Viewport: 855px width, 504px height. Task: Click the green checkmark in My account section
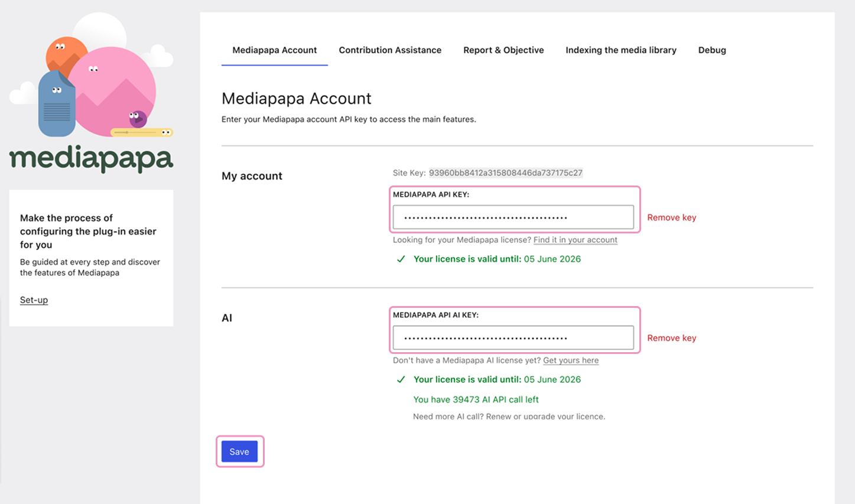pyautogui.click(x=401, y=259)
